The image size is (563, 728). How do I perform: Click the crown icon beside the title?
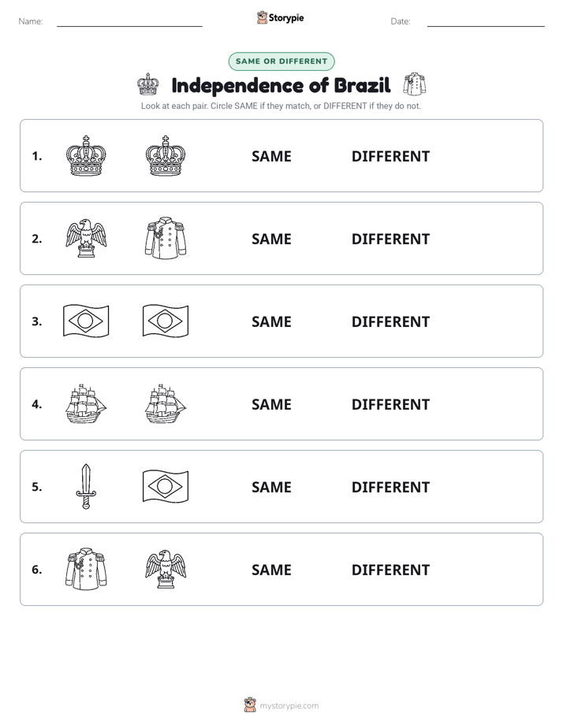pyautogui.click(x=148, y=84)
